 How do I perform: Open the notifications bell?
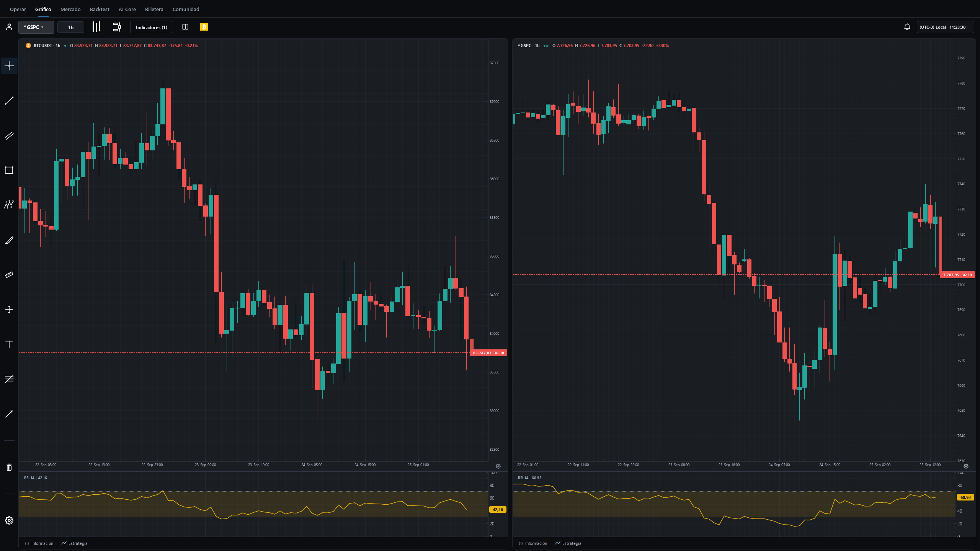[x=907, y=27]
